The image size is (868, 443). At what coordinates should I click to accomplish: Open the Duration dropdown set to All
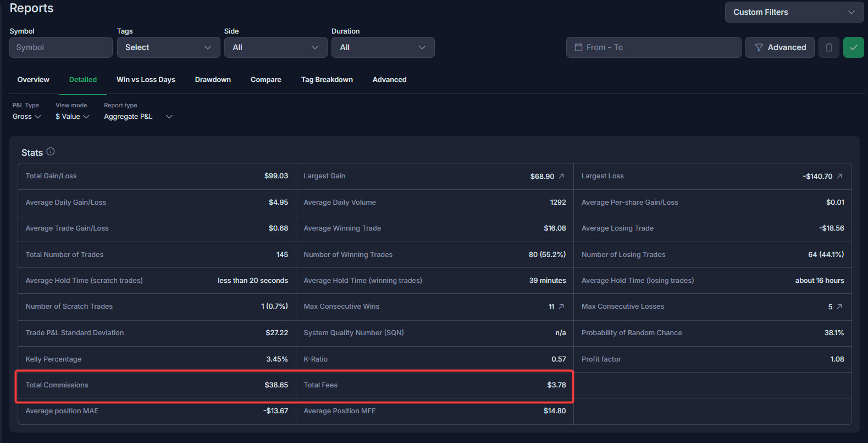[x=383, y=47]
